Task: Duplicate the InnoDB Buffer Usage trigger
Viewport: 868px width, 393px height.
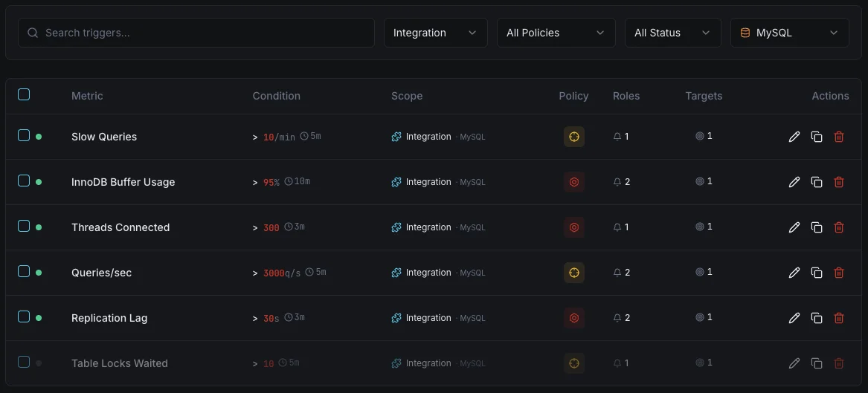Action: coord(817,182)
